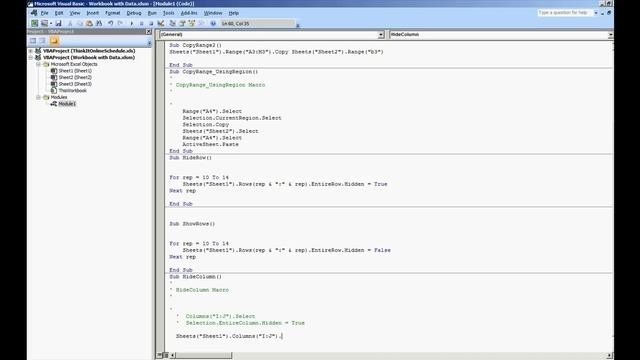Open the Insert UserForm dropdown arrow
The height and width of the screenshot is (360, 640).
point(51,24)
